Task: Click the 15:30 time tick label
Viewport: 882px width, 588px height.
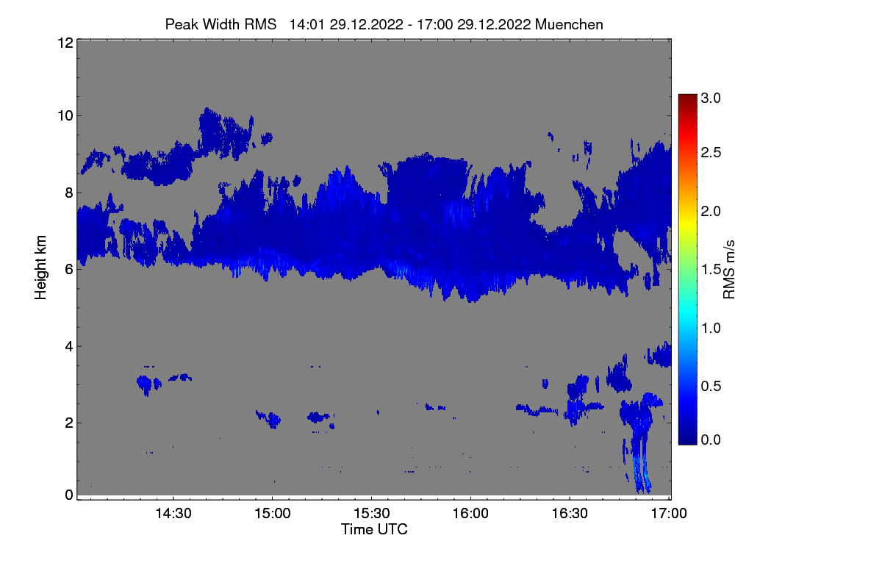Action: pos(371,514)
